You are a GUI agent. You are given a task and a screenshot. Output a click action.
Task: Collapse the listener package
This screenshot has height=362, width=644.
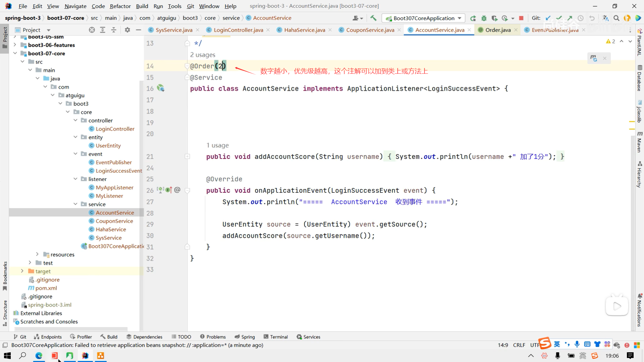(x=75, y=179)
